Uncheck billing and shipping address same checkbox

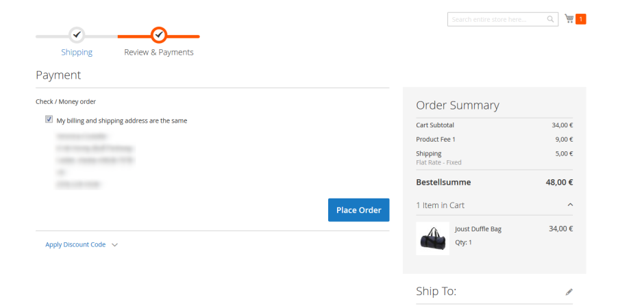(x=49, y=119)
